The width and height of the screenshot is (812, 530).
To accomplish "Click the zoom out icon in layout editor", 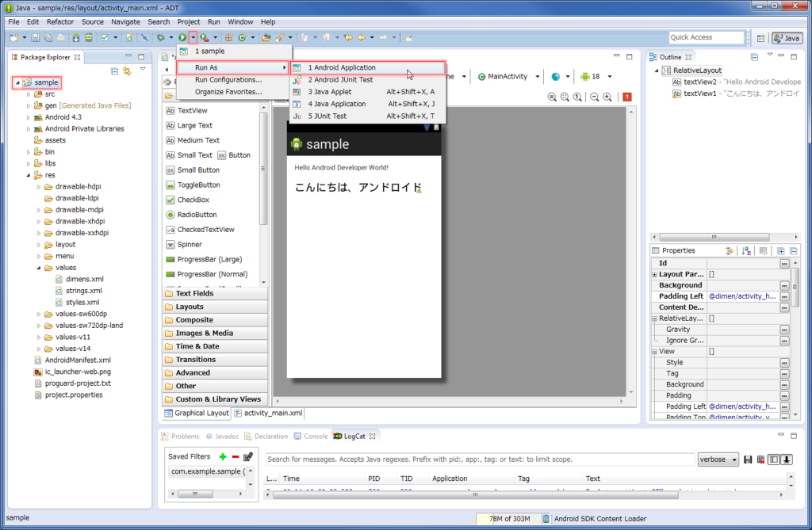I will 595,97.
